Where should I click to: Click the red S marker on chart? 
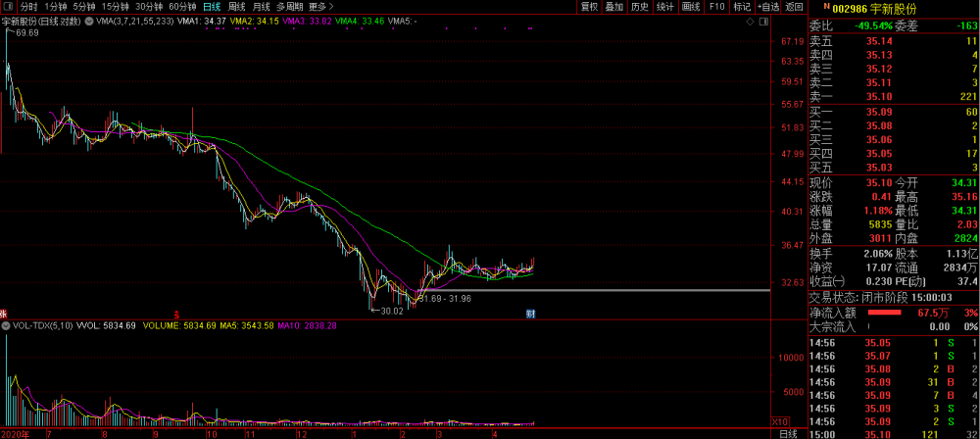click(176, 314)
